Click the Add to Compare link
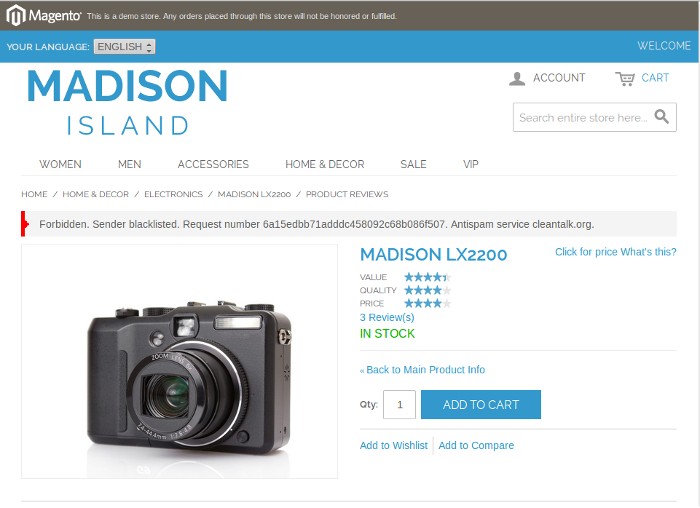Image resolution: width=700 pixels, height=508 pixels. (476, 446)
